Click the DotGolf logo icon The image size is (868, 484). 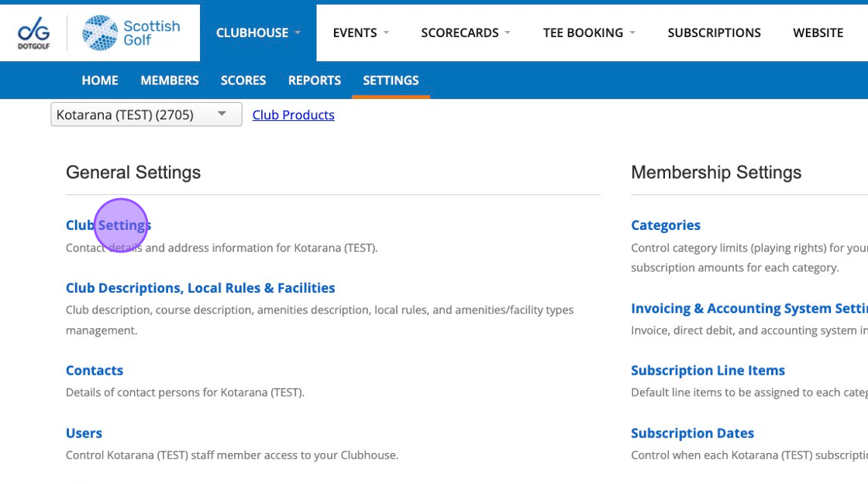[x=33, y=33]
